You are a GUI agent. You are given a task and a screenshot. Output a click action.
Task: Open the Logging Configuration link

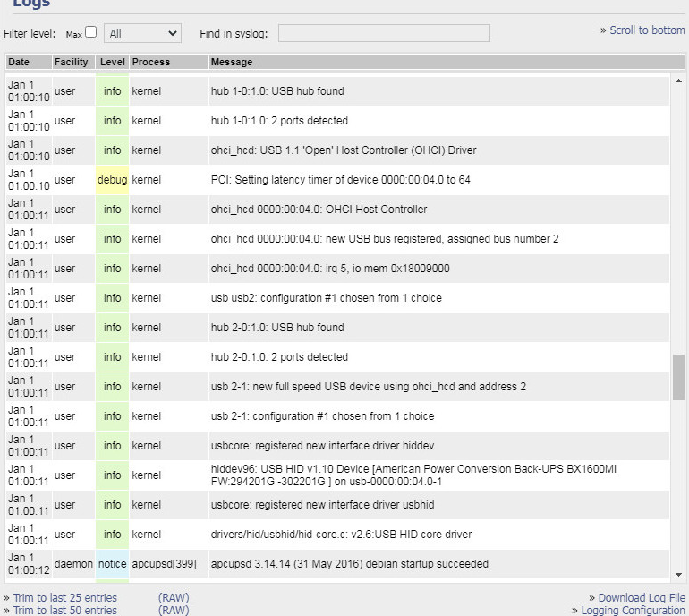[633, 611]
